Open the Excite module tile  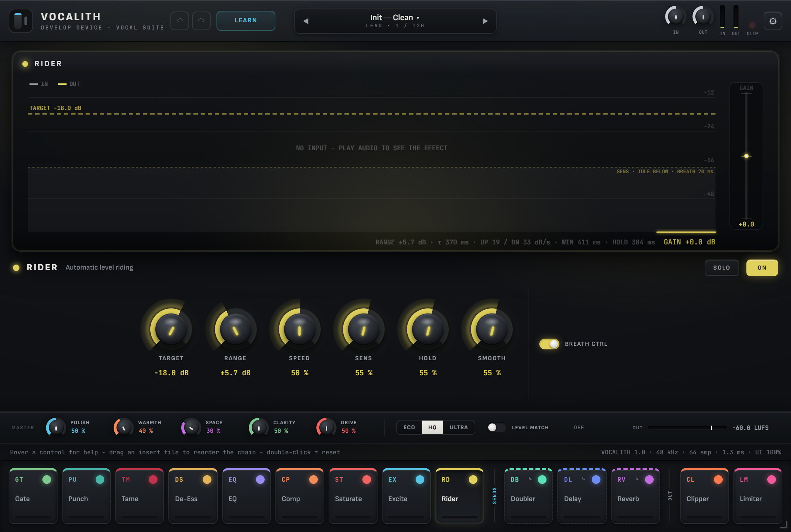coord(406,496)
